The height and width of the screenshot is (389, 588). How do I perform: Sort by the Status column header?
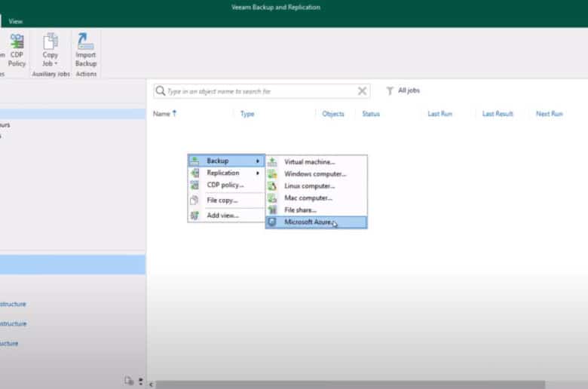coord(371,114)
